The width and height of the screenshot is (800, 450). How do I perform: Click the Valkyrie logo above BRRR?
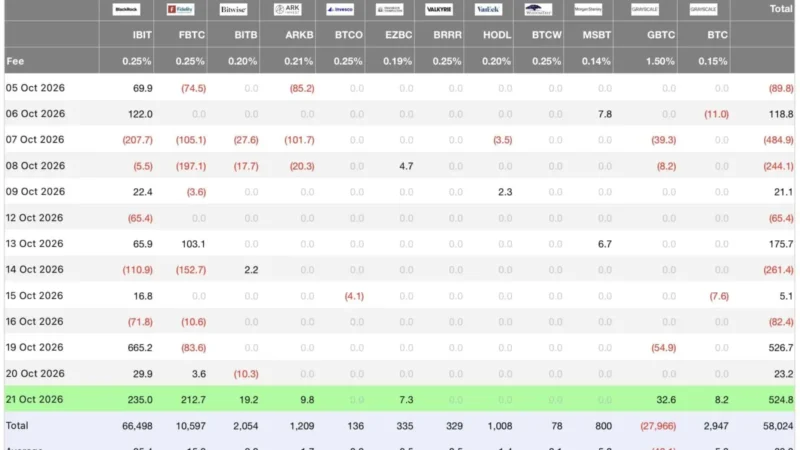click(x=439, y=9)
